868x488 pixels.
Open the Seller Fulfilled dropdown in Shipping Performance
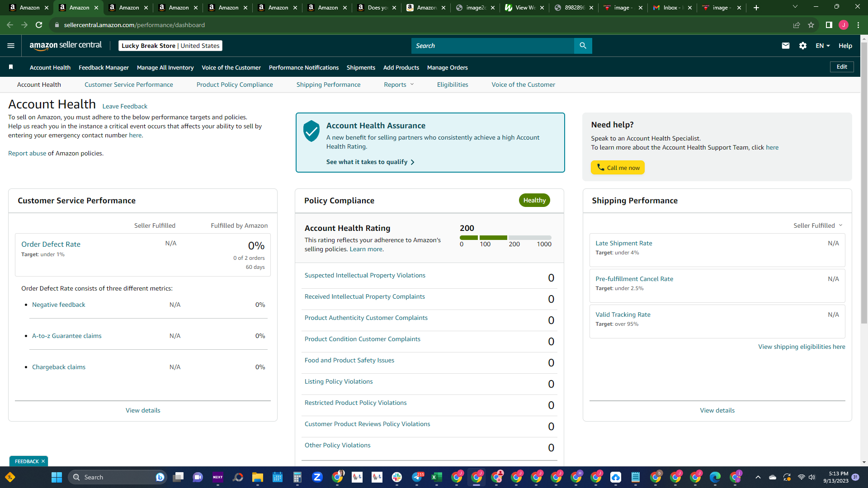(x=818, y=225)
